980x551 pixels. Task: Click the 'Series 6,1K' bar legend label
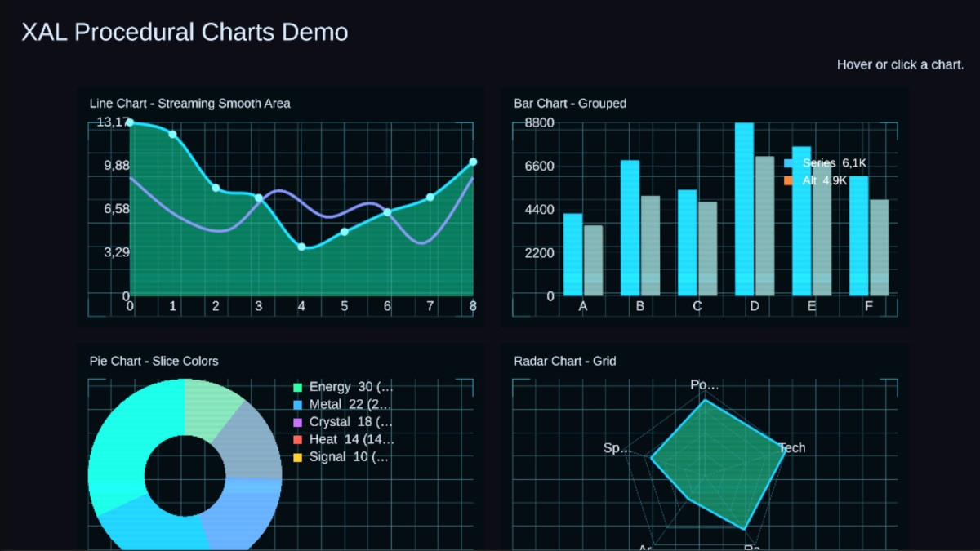pyautogui.click(x=834, y=163)
